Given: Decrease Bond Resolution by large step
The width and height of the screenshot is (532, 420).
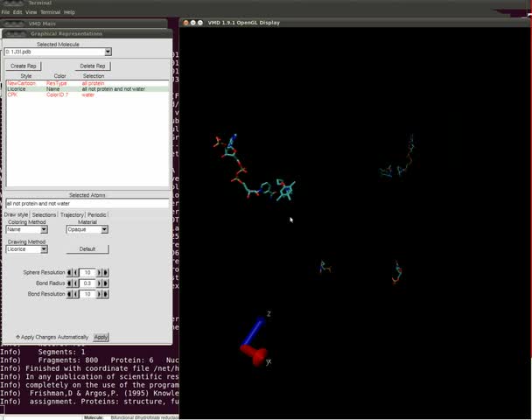Looking at the screenshot, I should [69, 294].
